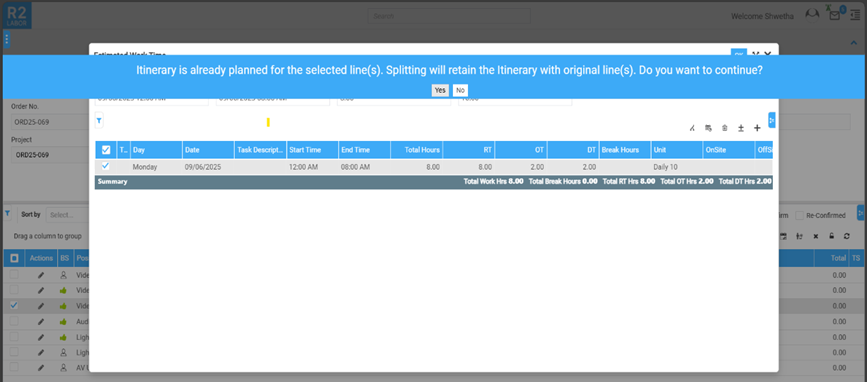867x382 pixels.
Task: Select the 12:00 AM start time cell
Action: (x=312, y=167)
